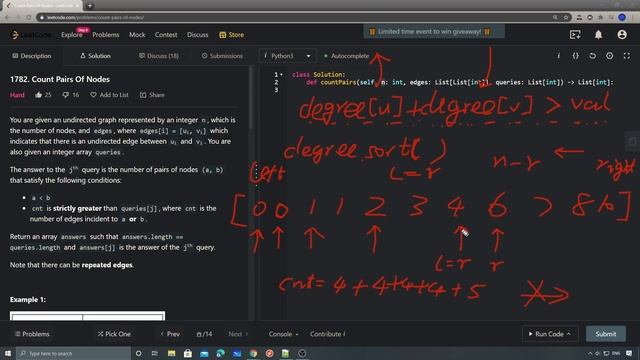Click the Submit button
640x360 pixels.
606,334
